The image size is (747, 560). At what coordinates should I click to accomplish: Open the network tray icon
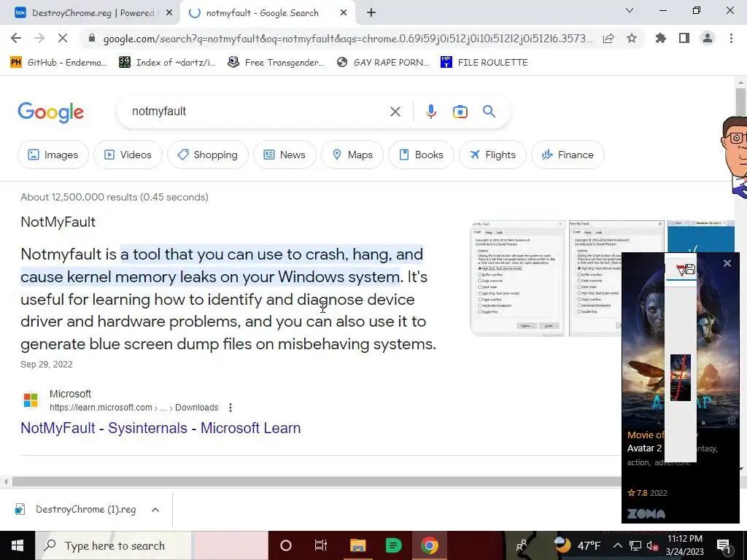point(635,545)
